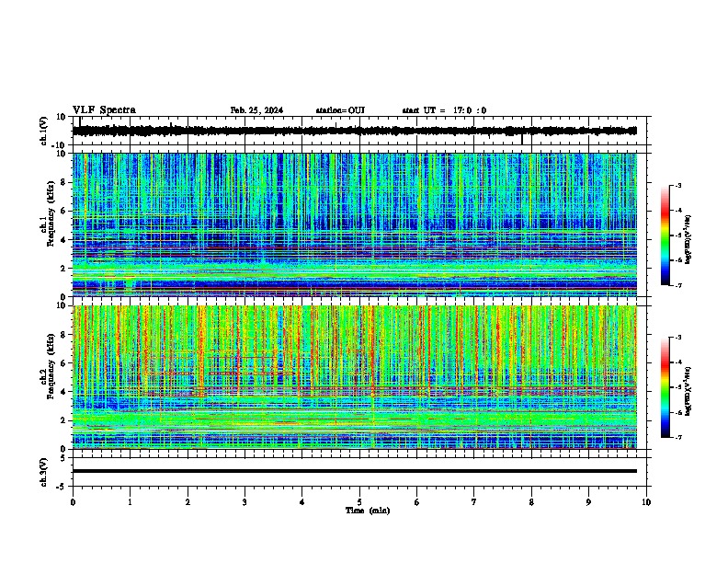This screenshot has height=563, width=728.
Task: Click the 'ch.3(V)' axis label
Action: coord(44,472)
